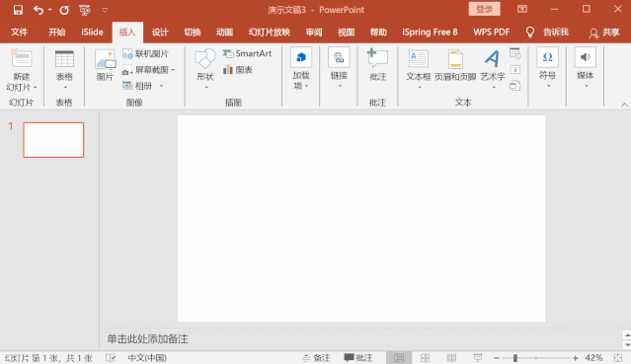Viewport: 631px width, 364px height.
Task: Insert a table via 表格
Action: (x=64, y=70)
